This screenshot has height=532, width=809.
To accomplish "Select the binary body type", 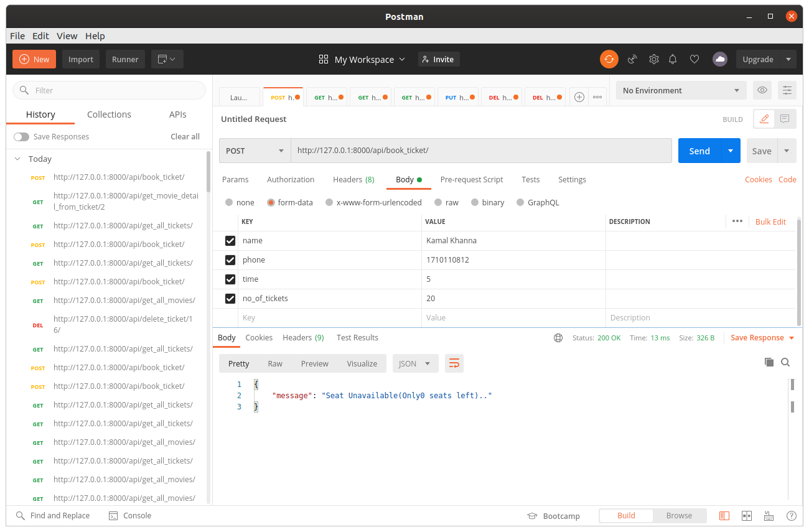I will coord(475,202).
